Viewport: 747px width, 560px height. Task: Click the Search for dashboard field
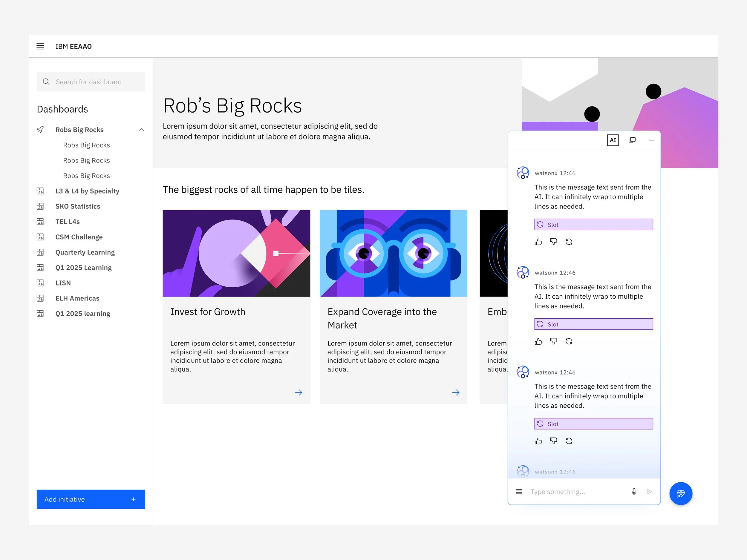tap(91, 82)
